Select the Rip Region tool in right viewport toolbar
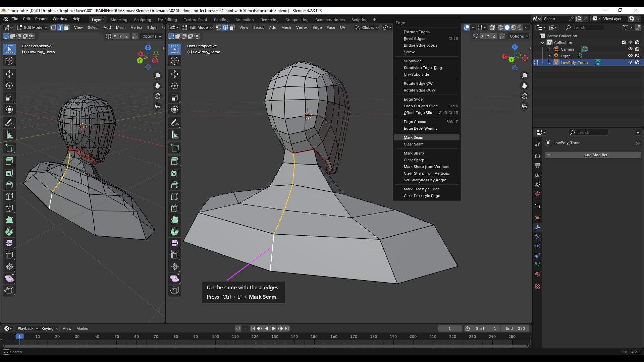The image size is (644, 362). [x=175, y=290]
